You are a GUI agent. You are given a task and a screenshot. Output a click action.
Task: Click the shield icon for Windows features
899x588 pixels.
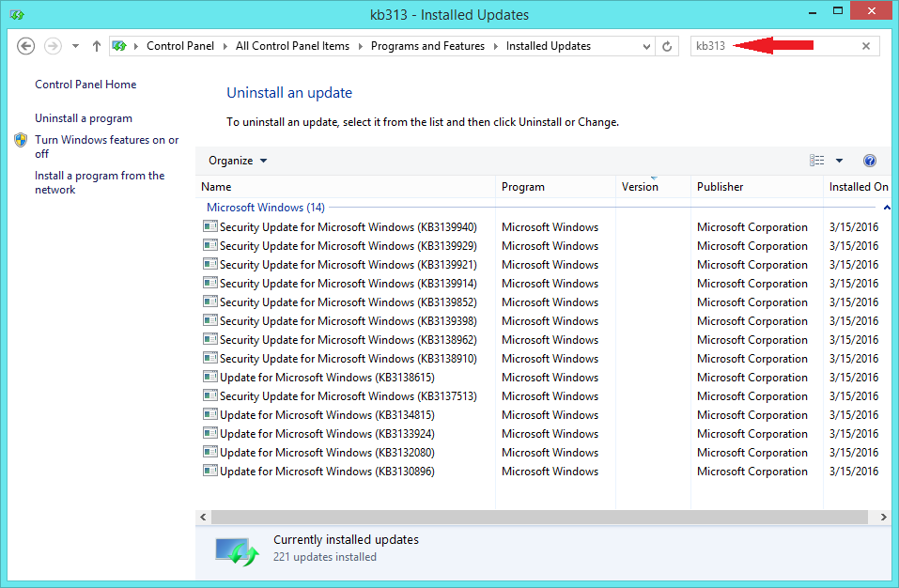tap(21, 141)
